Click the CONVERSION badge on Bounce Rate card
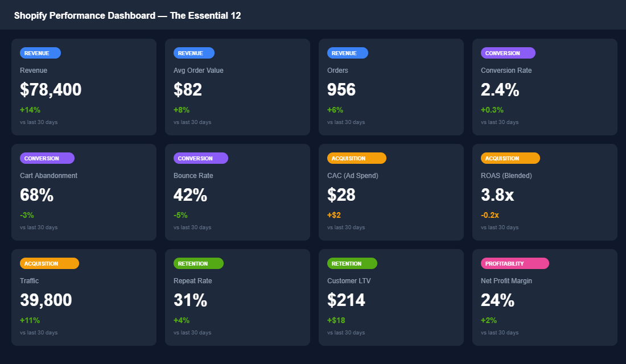Viewport: 626px width, 364px height. [x=201, y=159]
